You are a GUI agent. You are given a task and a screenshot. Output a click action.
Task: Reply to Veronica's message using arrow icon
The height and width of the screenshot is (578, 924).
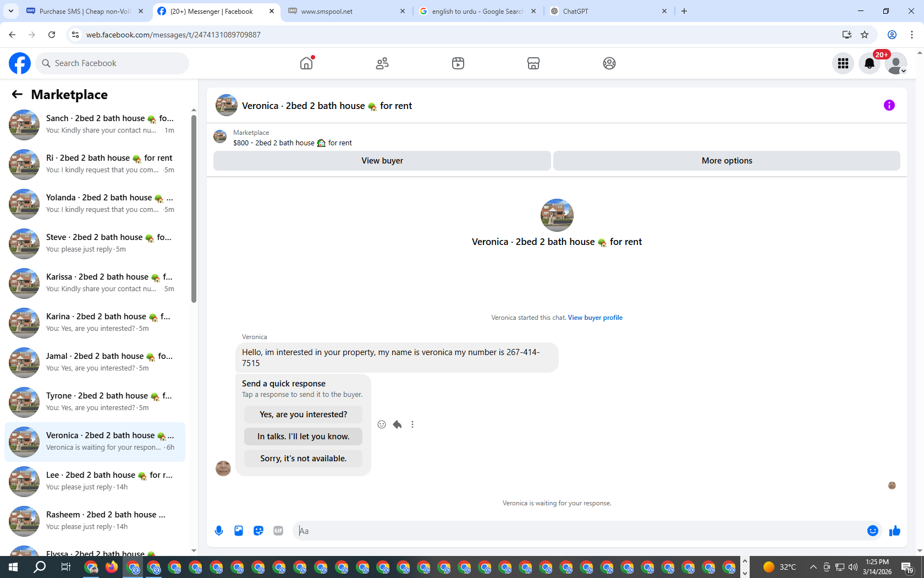pos(397,424)
